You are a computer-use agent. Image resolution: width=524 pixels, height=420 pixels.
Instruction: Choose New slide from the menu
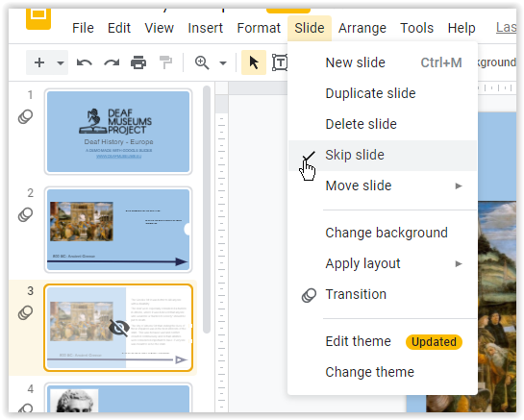[383, 62]
